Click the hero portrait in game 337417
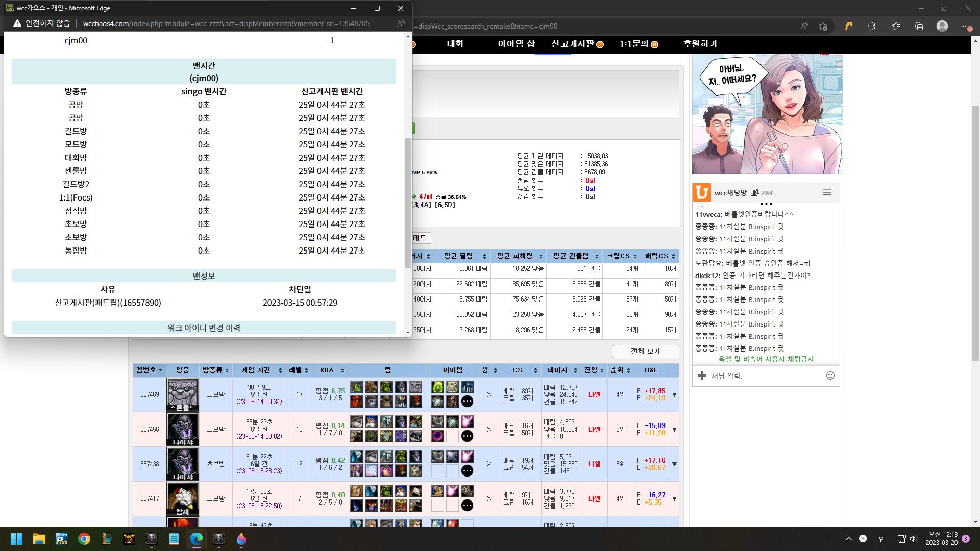The width and height of the screenshot is (980, 551). point(183,498)
